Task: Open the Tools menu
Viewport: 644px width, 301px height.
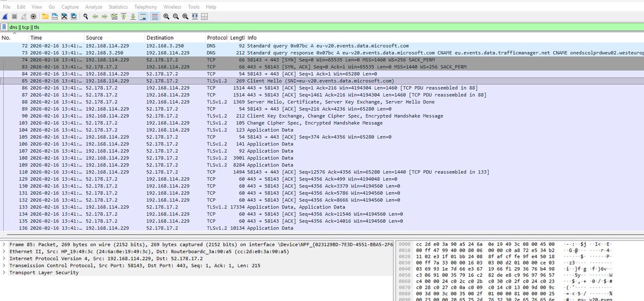Action: pos(193,7)
